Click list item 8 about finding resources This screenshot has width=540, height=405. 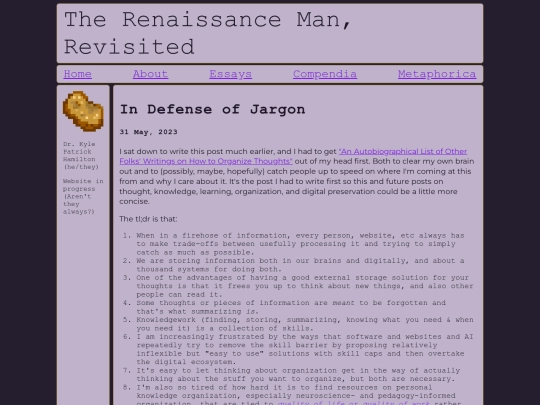click(x=298, y=394)
